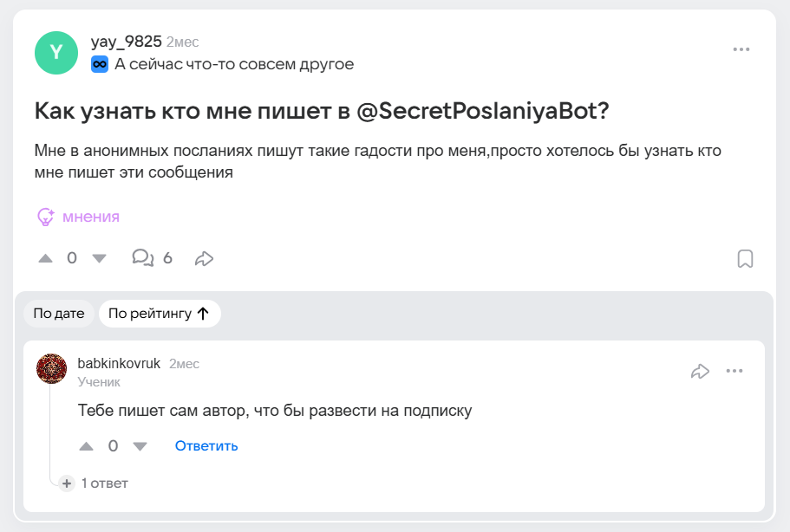The image size is (790, 532).
Task: Open the comment options menu (three dots)
Action: pyautogui.click(x=735, y=370)
